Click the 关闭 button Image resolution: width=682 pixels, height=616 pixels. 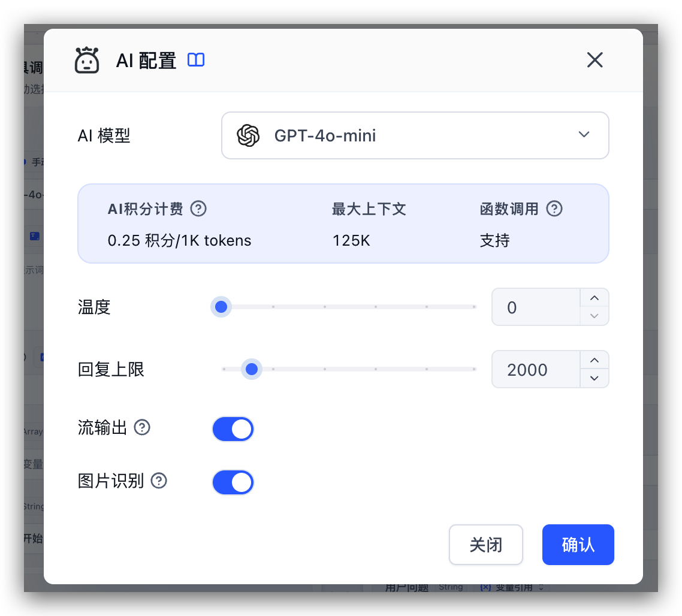coord(486,545)
